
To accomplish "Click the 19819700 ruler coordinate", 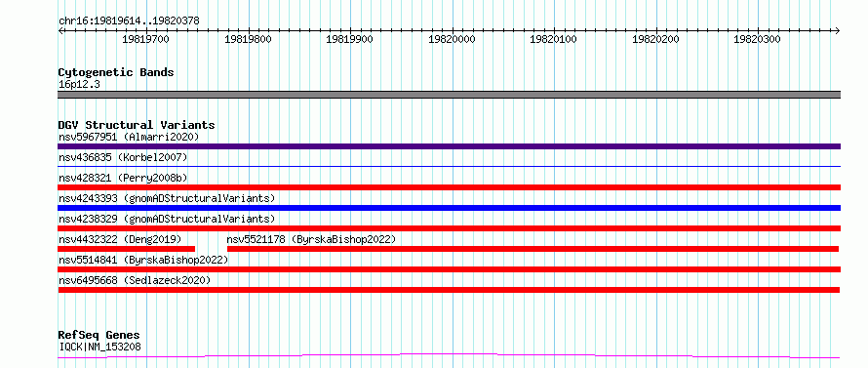I will pyautogui.click(x=145, y=39).
